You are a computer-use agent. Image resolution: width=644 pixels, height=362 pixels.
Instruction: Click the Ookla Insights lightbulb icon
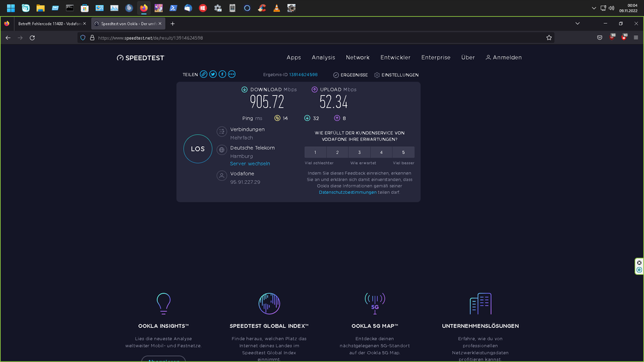pos(164,304)
